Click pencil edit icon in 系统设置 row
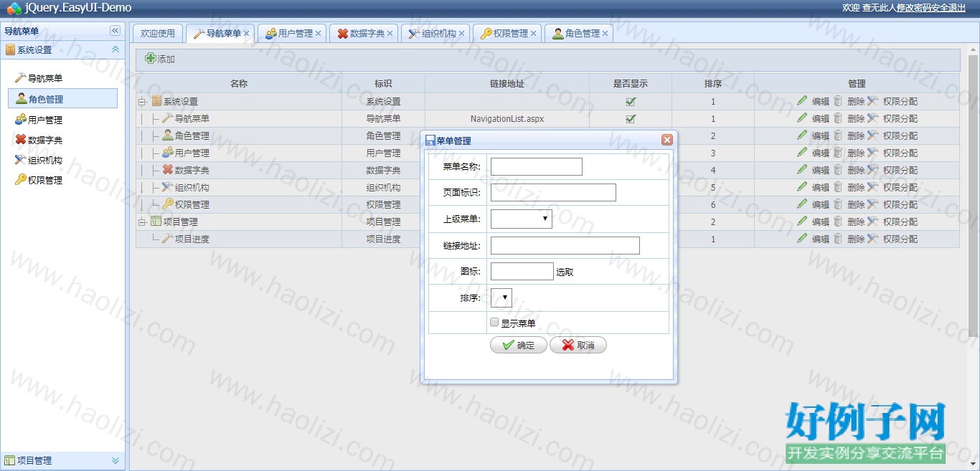 pos(802,101)
